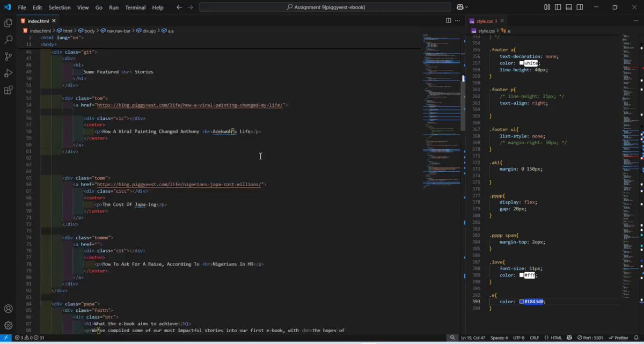Viewport: 644px width, 344px height.
Task: Open more actions for style.css editor group
Action: [636, 20]
